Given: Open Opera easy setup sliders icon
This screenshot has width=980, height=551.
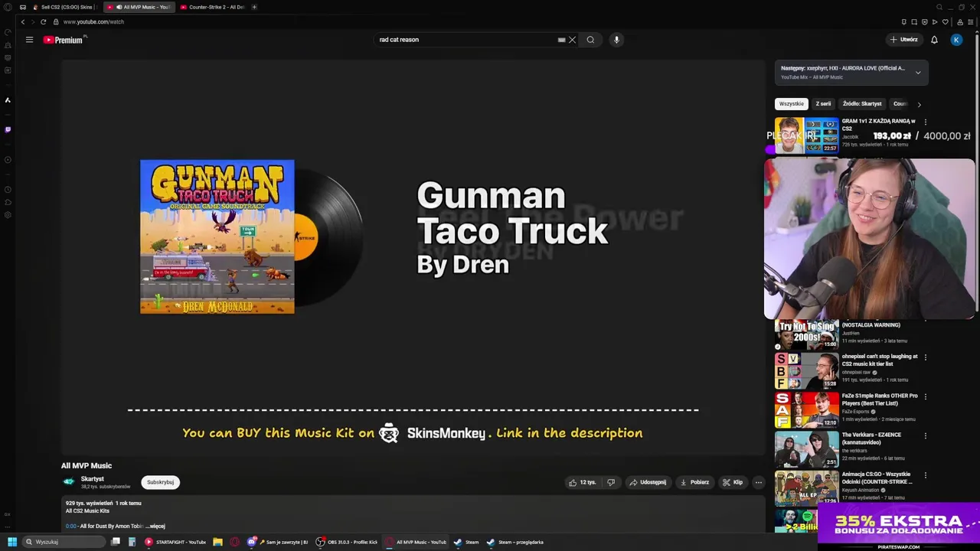Looking at the screenshot, I should click(971, 21).
